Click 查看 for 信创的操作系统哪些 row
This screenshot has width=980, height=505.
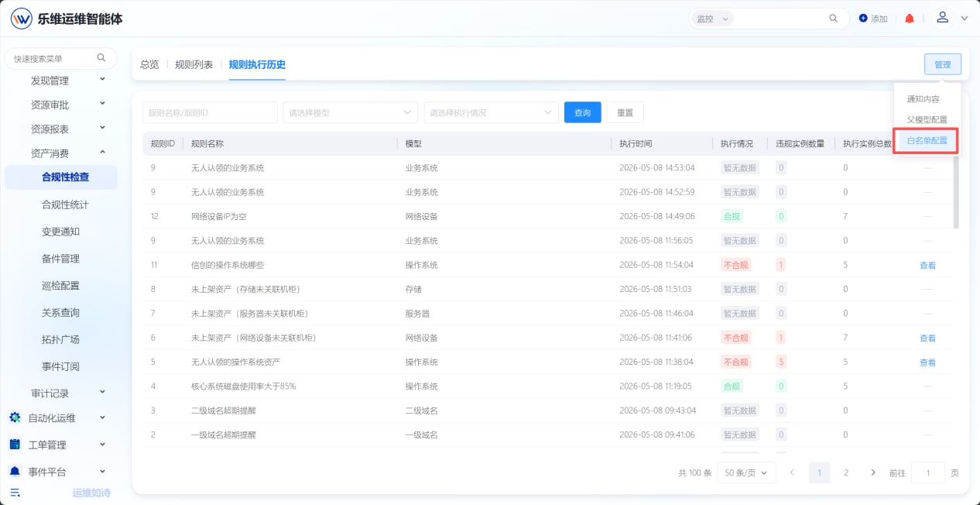tap(927, 265)
